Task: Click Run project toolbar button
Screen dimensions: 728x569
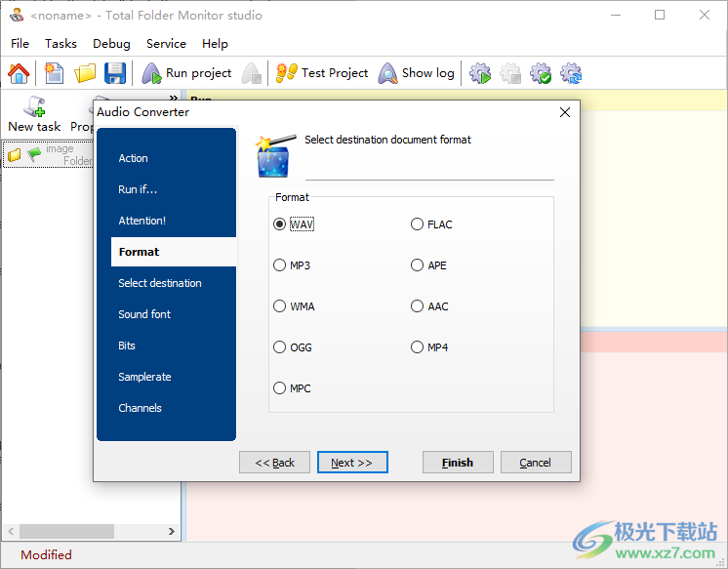Action: 186,73
